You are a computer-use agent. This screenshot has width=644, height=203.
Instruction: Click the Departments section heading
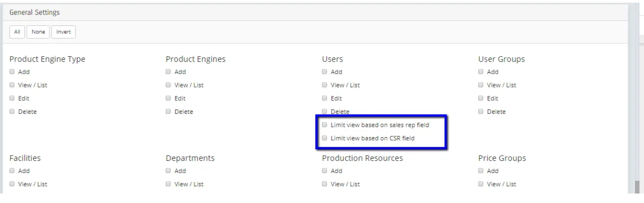coord(190,158)
